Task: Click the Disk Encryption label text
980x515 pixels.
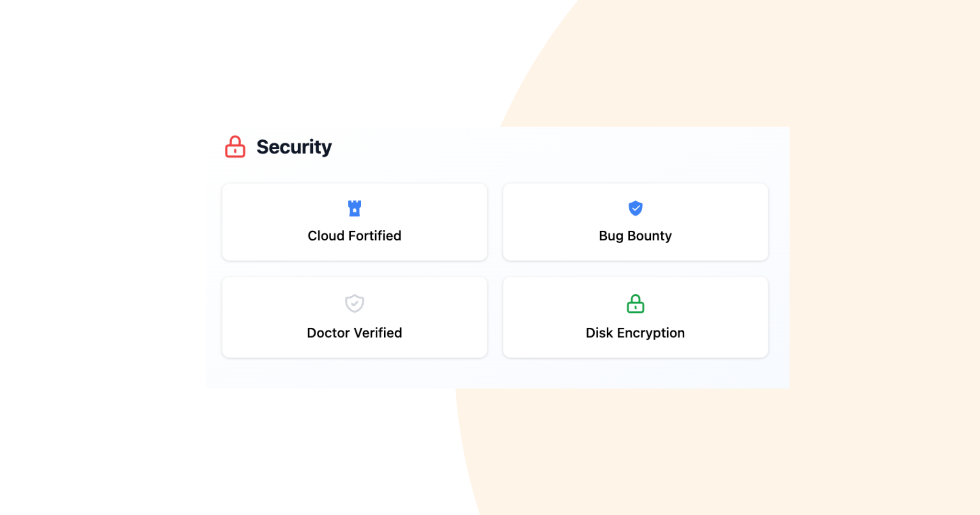Action: 635,333
